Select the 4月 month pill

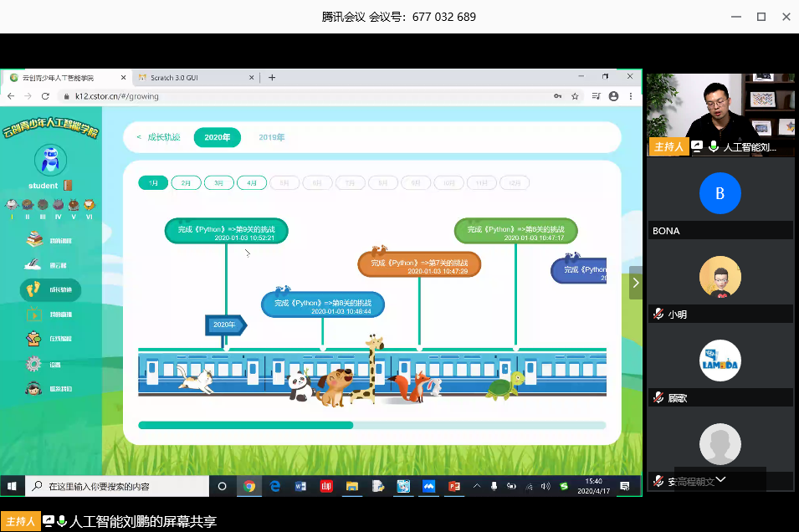pos(252,183)
